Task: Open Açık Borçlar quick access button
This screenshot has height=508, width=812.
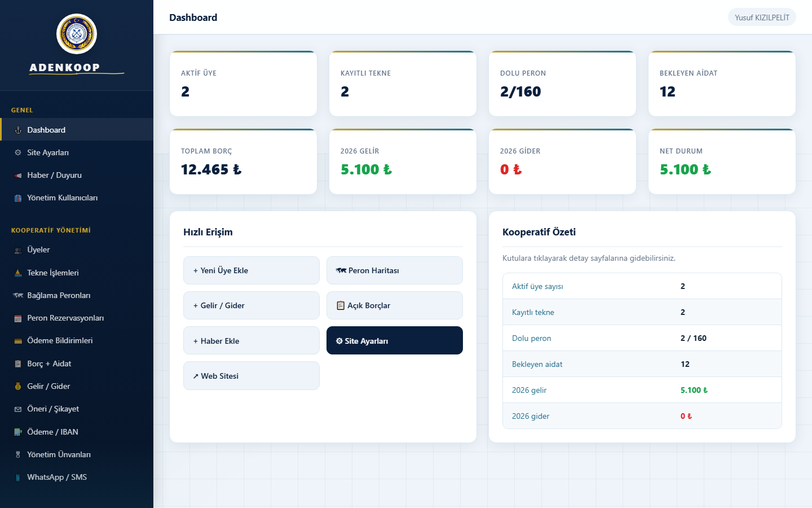Action: (x=395, y=305)
